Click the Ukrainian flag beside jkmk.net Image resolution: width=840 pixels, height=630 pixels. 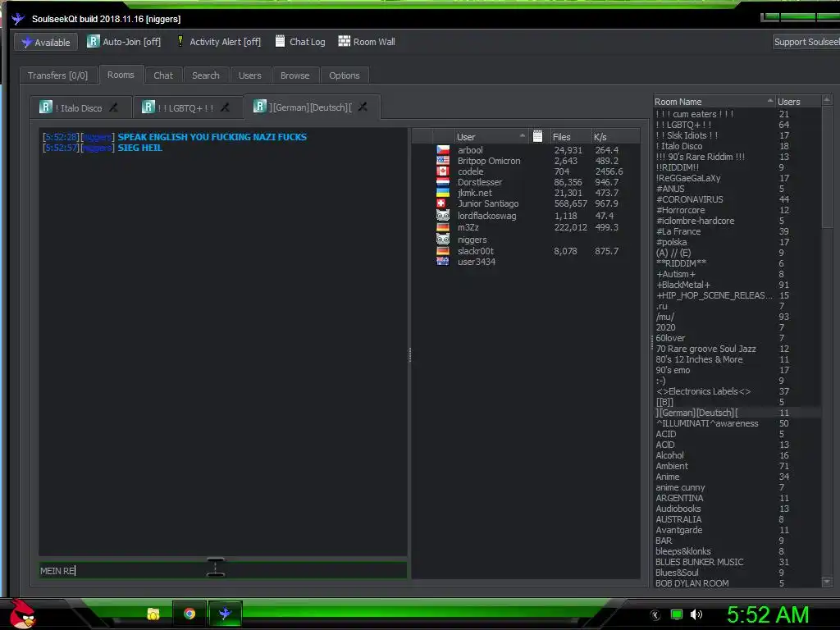click(x=443, y=193)
